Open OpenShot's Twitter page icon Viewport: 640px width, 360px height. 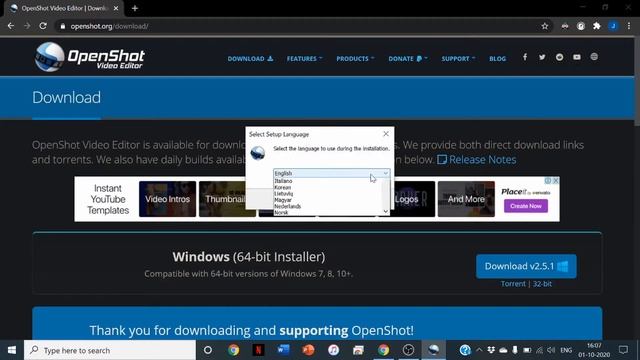[x=542, y=57]
